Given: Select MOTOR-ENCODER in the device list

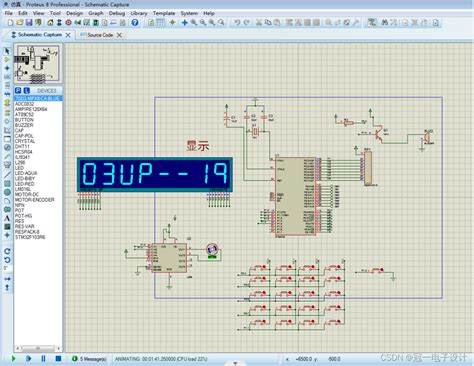Looking at the screenshot, I should point(34,200).
